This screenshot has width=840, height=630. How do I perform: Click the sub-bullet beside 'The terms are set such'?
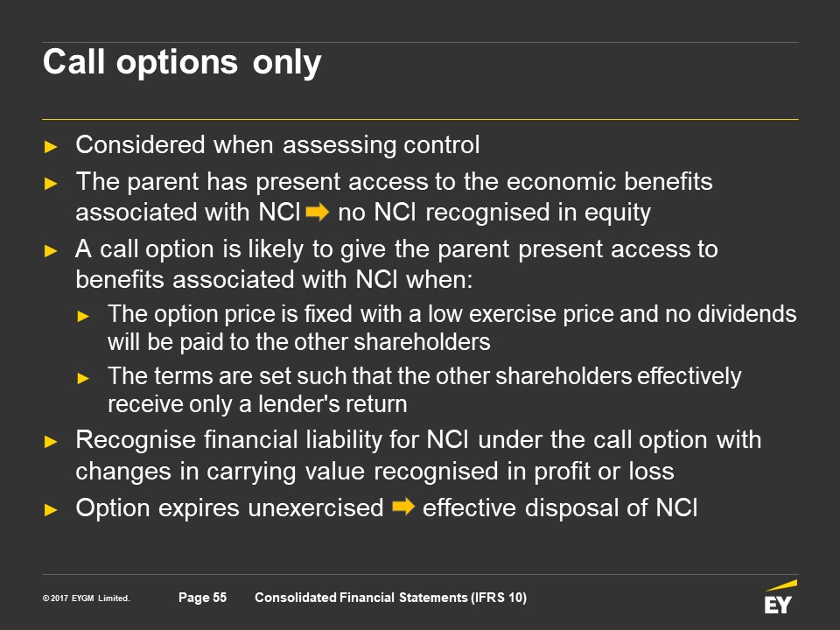83,378
